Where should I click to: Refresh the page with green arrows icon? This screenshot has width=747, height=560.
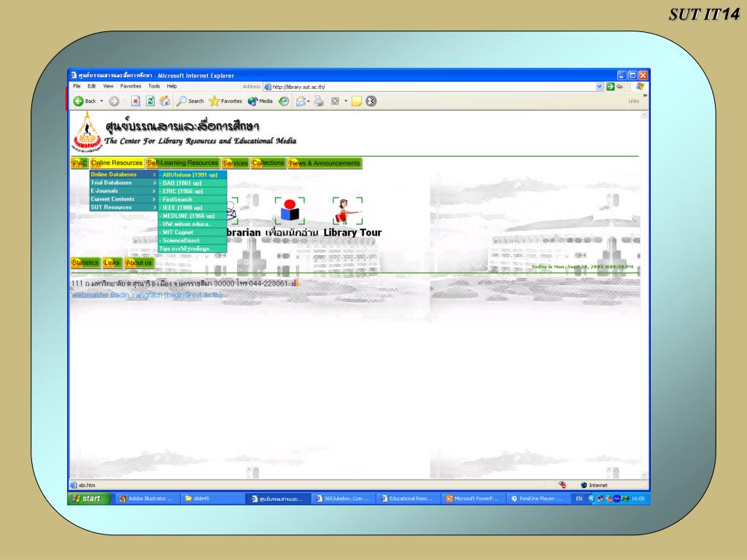click(x=150, y=101)
